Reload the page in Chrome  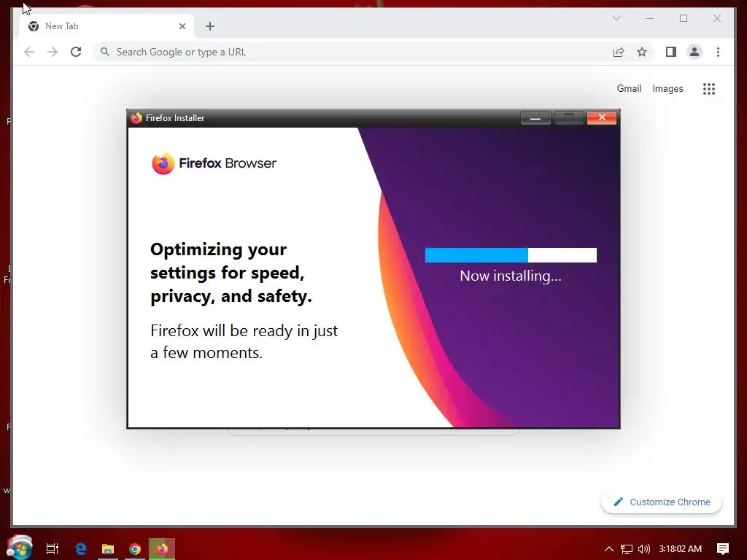pyautogui.click(x=76, y=52)
